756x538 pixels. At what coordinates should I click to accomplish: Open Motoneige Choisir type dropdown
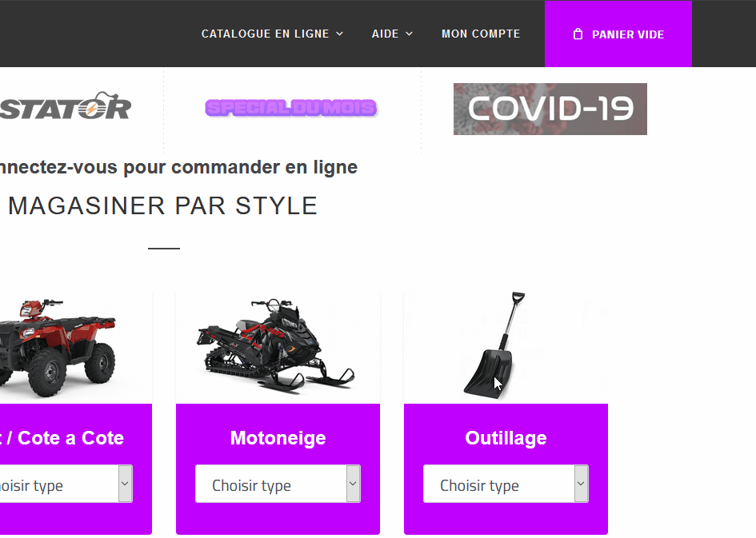[x=278, y=484]
